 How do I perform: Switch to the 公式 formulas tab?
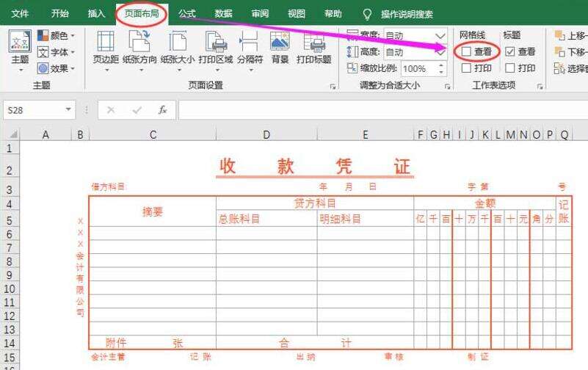click(187, 14)
